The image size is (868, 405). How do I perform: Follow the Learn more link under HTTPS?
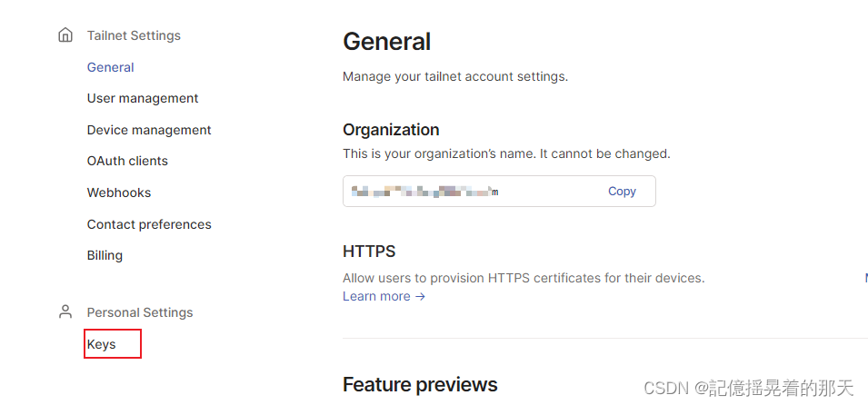coord(384,296)
